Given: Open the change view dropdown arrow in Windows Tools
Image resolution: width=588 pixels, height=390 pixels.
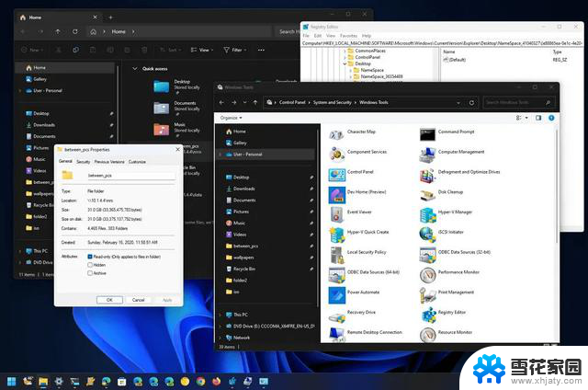Looking at the screenshot, I should click(x=526, y=118).
